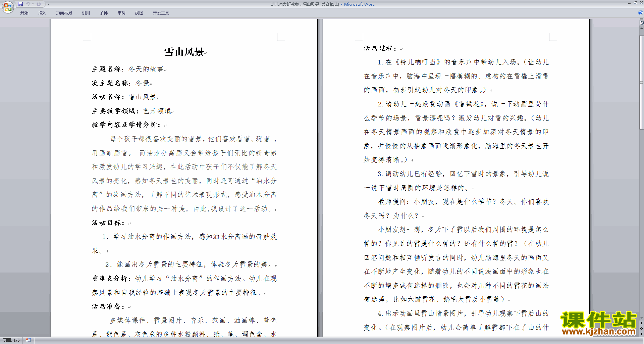This screenshot has width=644, height=344.
Task: Click the document title 雪山风景
Action: pos(184,52)
